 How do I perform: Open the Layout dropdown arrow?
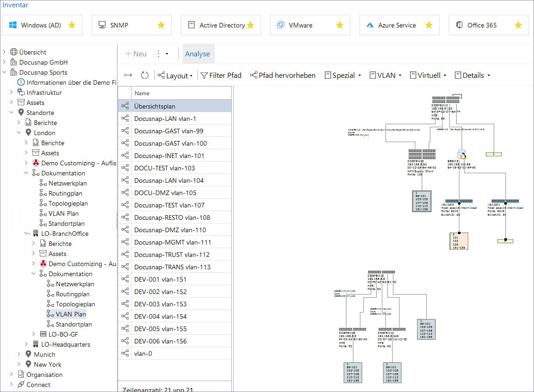[x=191, y=76]
